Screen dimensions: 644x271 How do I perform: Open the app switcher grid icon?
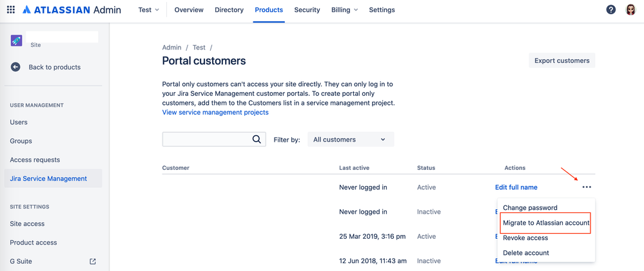(11, 10)
